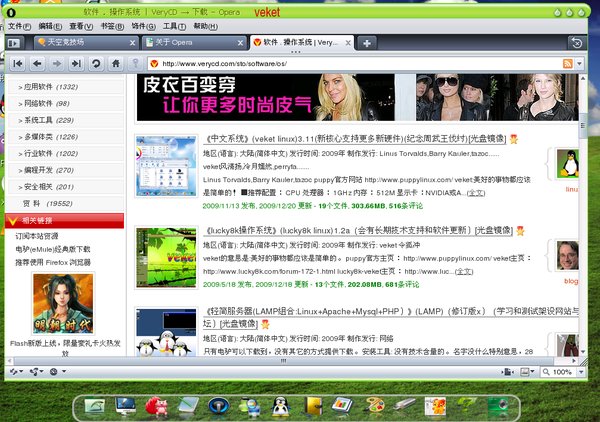
Task: Open a new tab with plus button
Action: (367, 43)
